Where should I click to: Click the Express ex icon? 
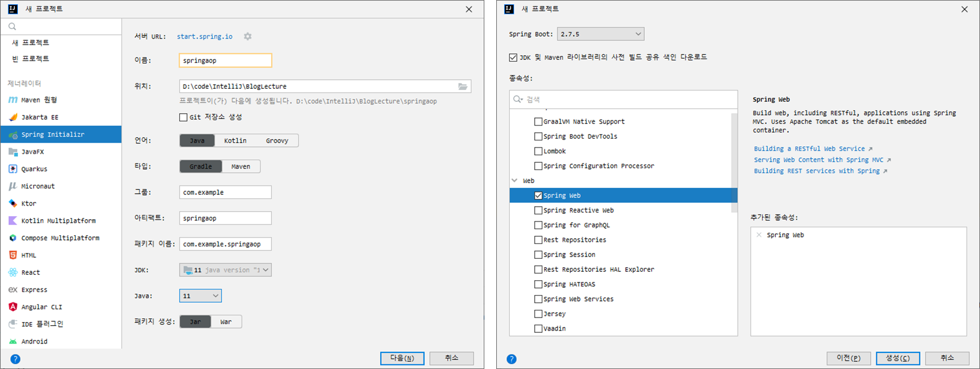[13, 290]
